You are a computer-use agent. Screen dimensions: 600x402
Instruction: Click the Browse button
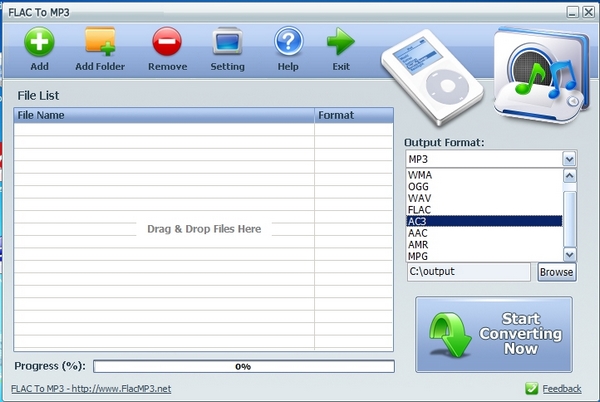[x=556, y=272]
